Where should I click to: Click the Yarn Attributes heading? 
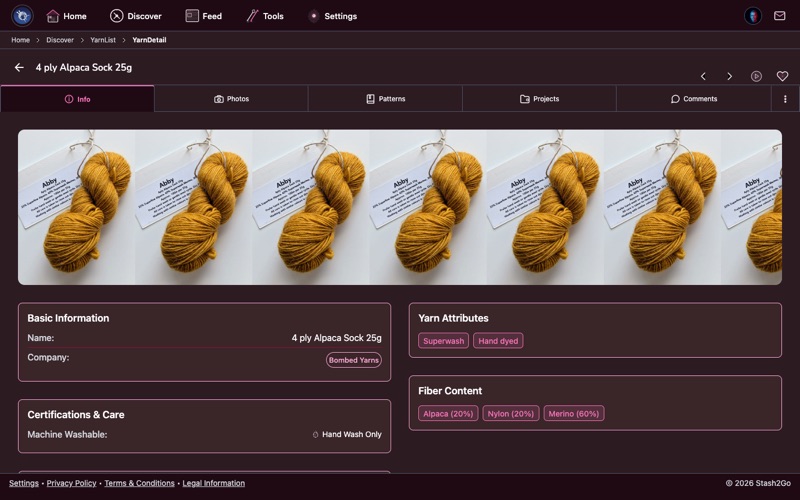tap(453, 318)
